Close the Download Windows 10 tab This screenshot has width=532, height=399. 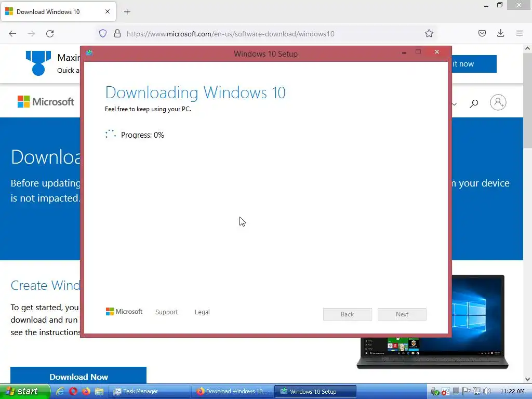pyautogui.click(x=107, y=11)
